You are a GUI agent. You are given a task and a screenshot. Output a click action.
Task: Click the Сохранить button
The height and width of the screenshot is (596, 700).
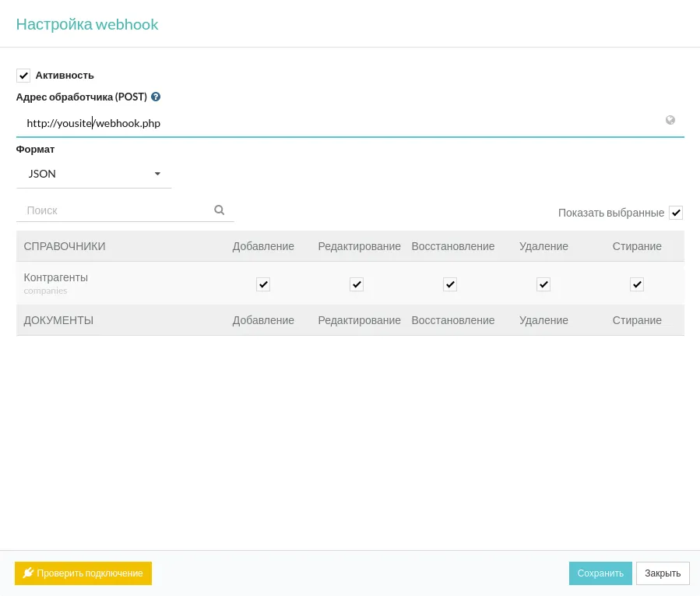click(600, 573)
